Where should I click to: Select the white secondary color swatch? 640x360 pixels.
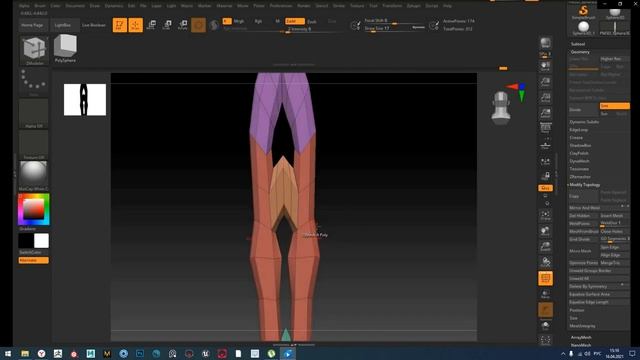click(41, 241)
